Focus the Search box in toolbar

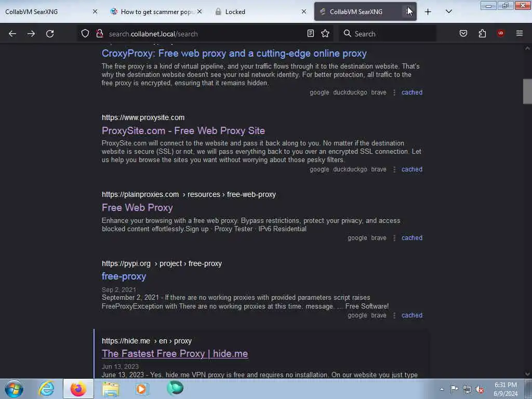pyautogui.click(x=388, y=34)
